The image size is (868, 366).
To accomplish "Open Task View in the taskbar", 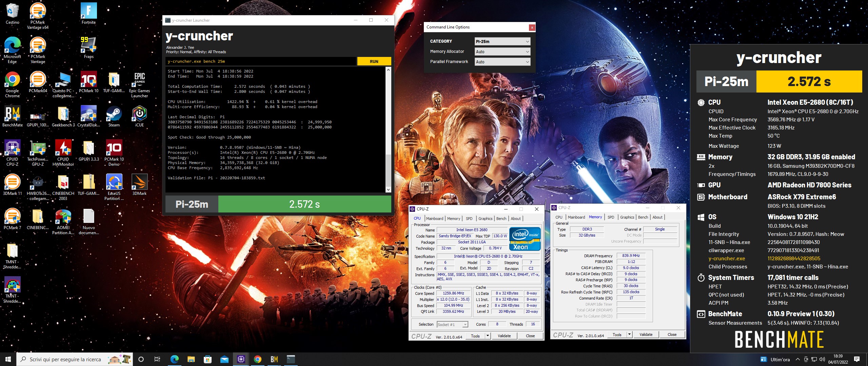I will point(157,359).
